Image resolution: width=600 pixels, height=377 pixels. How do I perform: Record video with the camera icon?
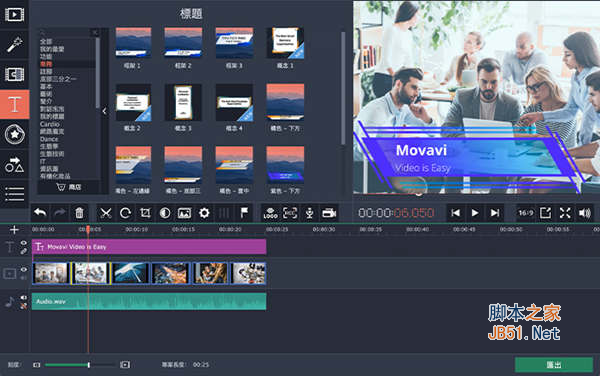tap(329, 213)
